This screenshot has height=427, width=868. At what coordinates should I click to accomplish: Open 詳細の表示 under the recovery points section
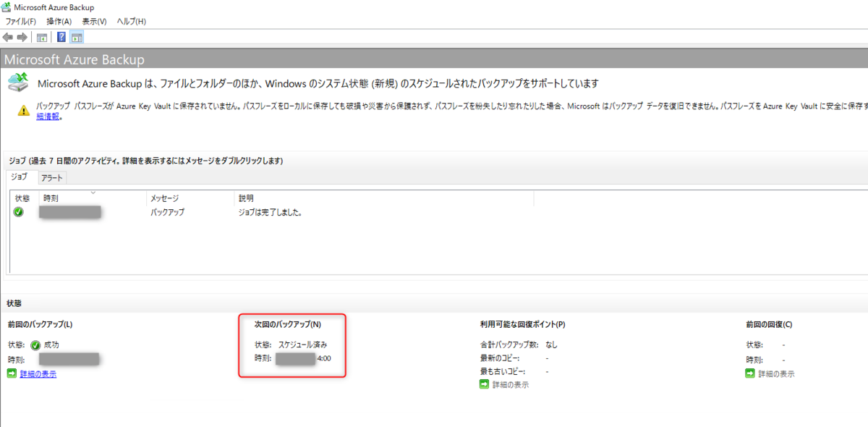[x=511, y=385]
